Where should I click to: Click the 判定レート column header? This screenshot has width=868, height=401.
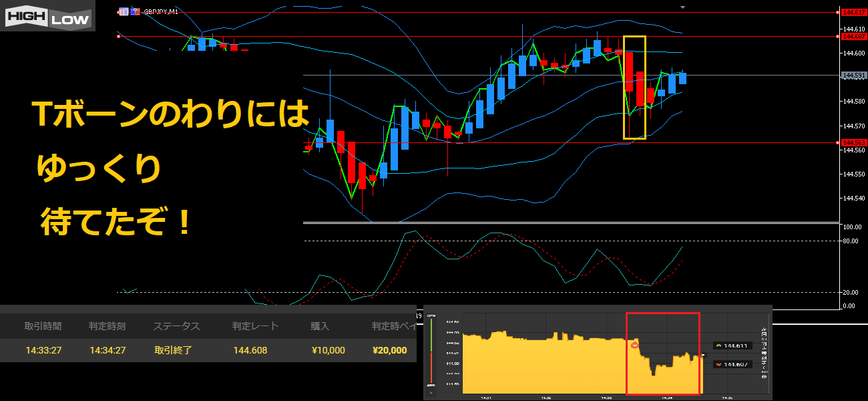(x=255, y=326)
